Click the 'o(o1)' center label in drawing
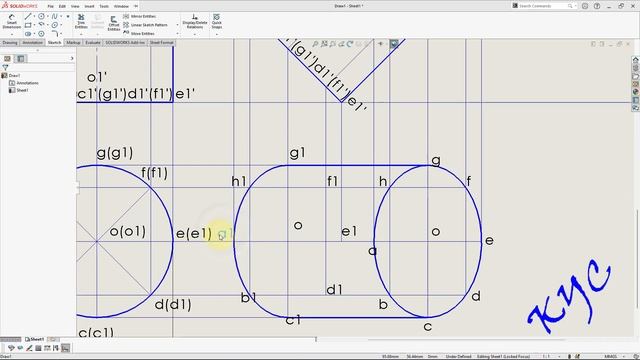This screenshot has width=640, height=360. [128, 232]
